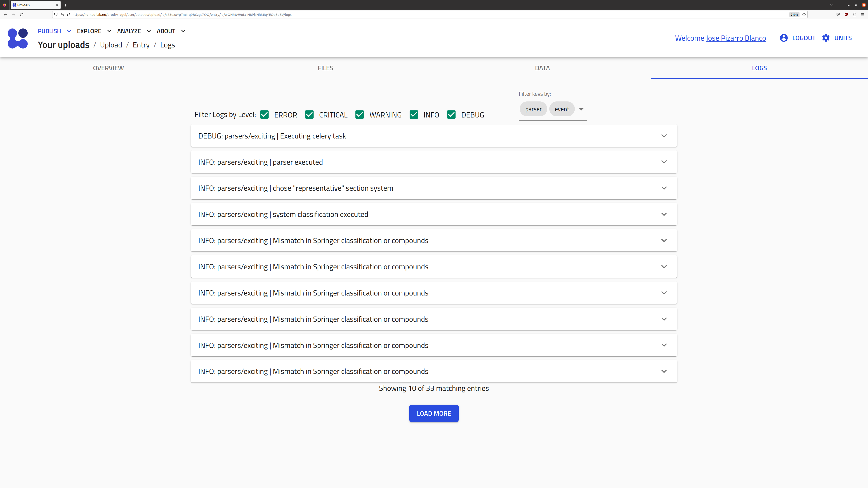The height and width of the screenshot is (488, 868).
Task: Switch to the OVERVIEW tab
Action: pyautogui.click(x=108, y=67)
